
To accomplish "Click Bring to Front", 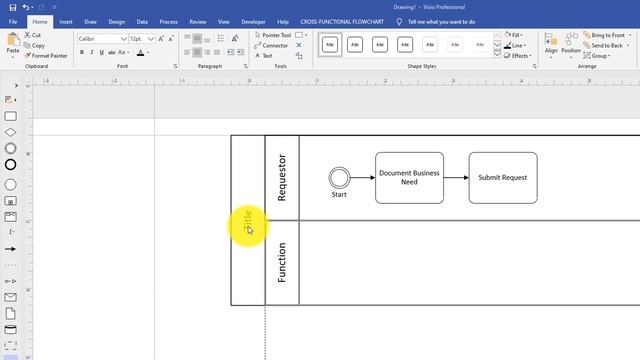I will 604,35.
